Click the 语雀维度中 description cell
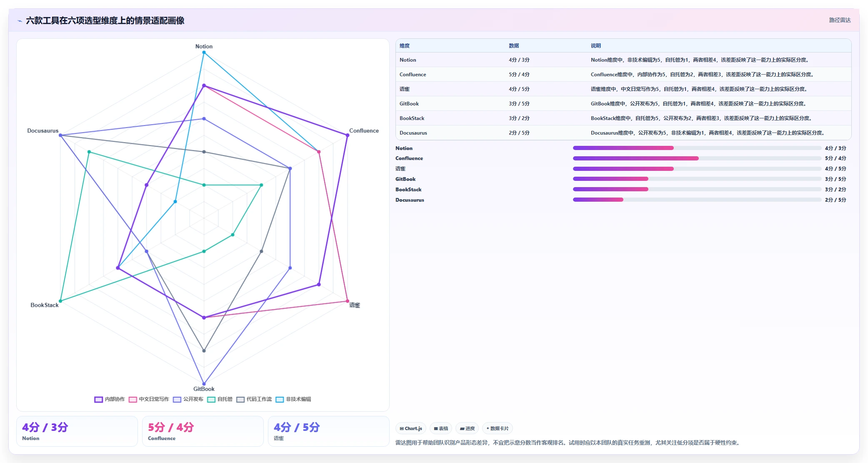 point(700,89)
